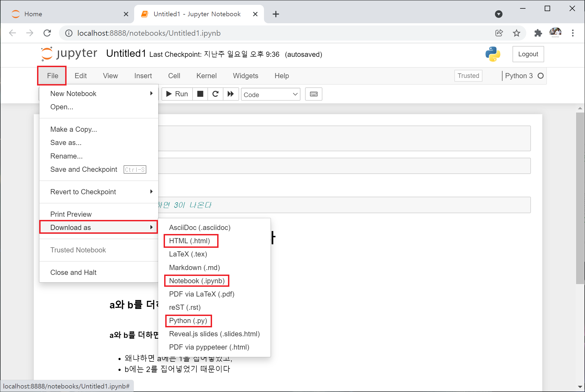The height and width of the screenshot is (392, 585).
Task: Click the Run button
Action: (x=177, y=94)
